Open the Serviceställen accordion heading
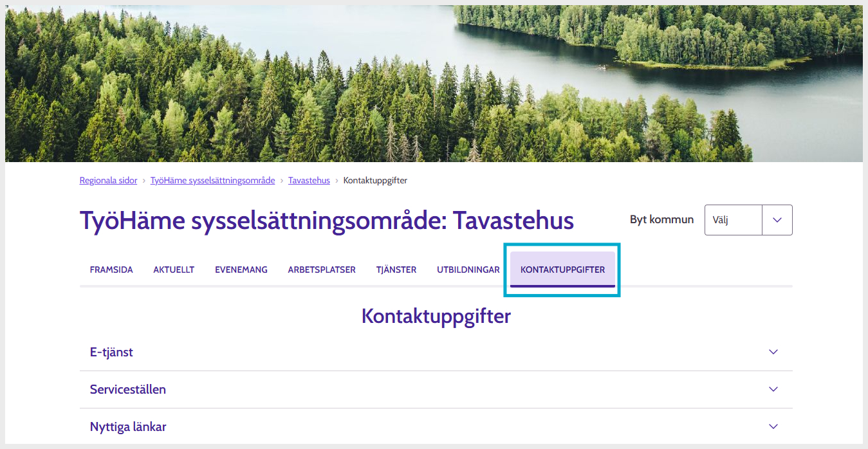This screenshot has width=868, height=449. tap(436, 389)
